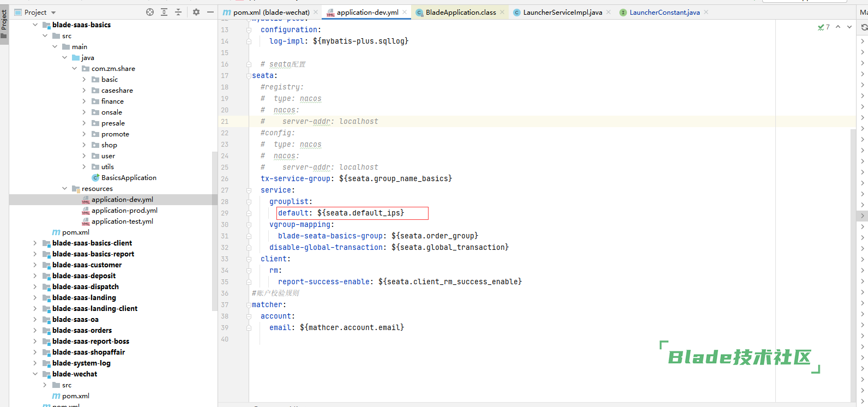Collapse the main folder
868x407 pixels.
coord(55,46)
